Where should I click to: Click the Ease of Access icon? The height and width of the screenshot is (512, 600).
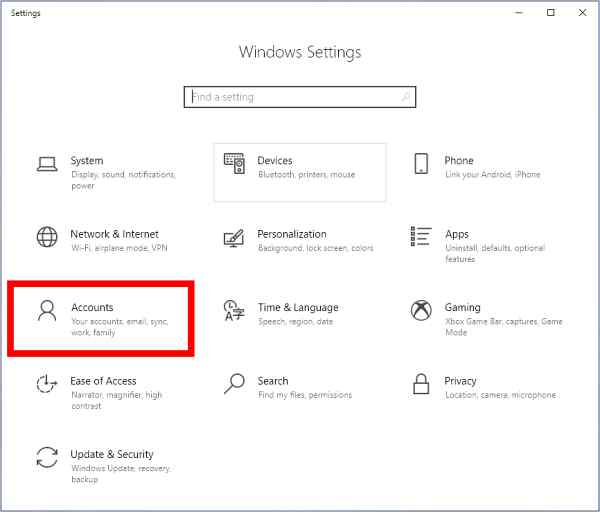pyautogui.click(x=47, y=383)
